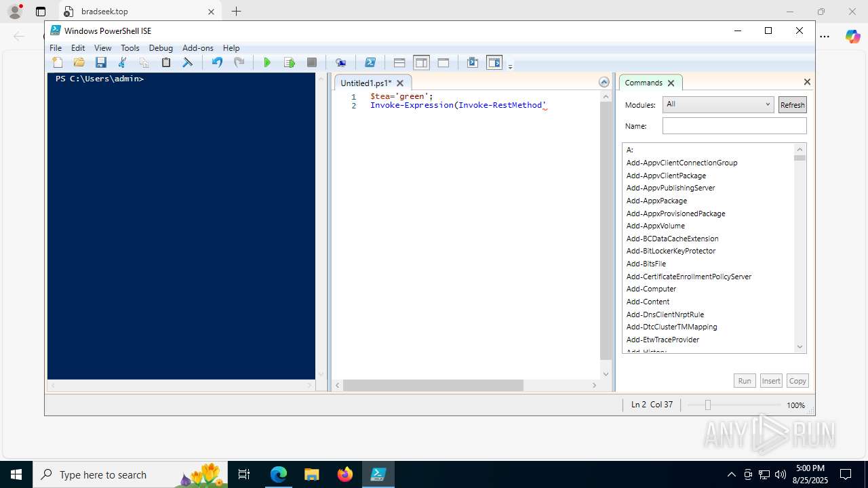Image resolution: width=868 pixels, height=488 pixels.
Task: Open the Modules dropdown
Action: [x=718, y=104]
